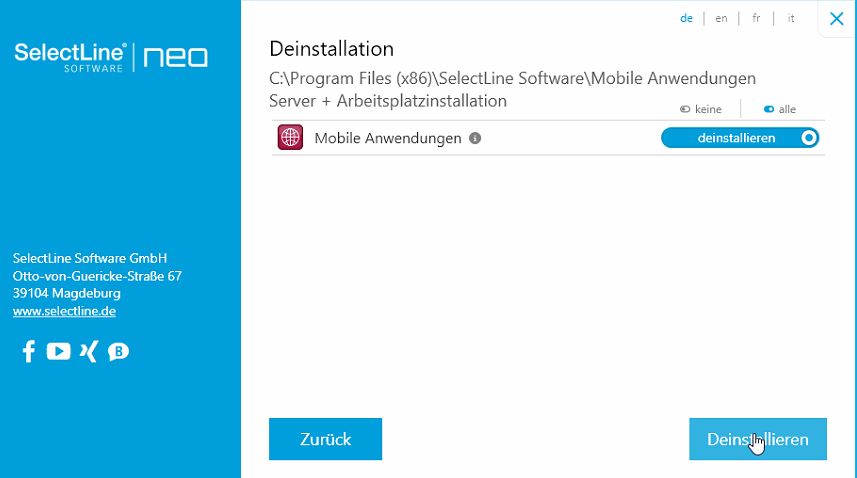Switch language to Italian (it)

click(x=791, y=19)
